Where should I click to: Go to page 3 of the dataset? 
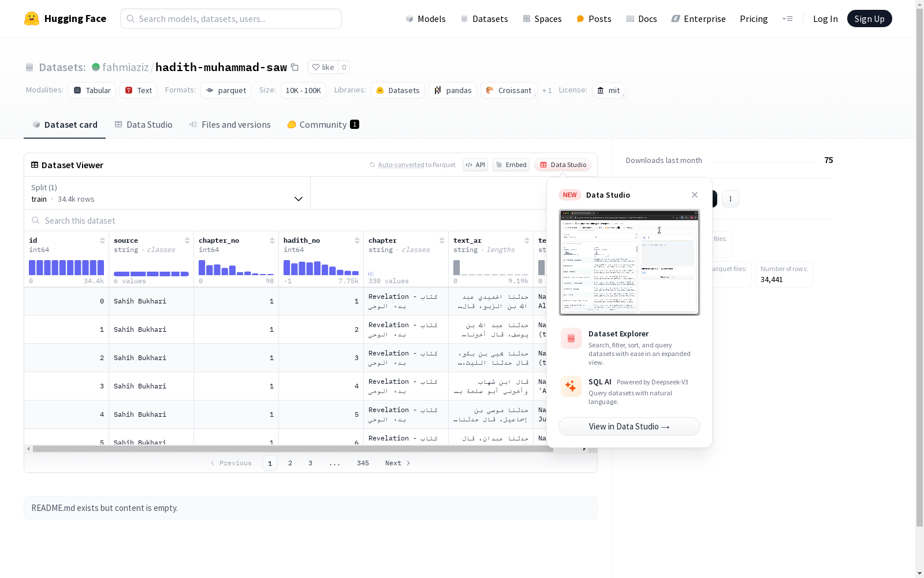pos(310,463)
